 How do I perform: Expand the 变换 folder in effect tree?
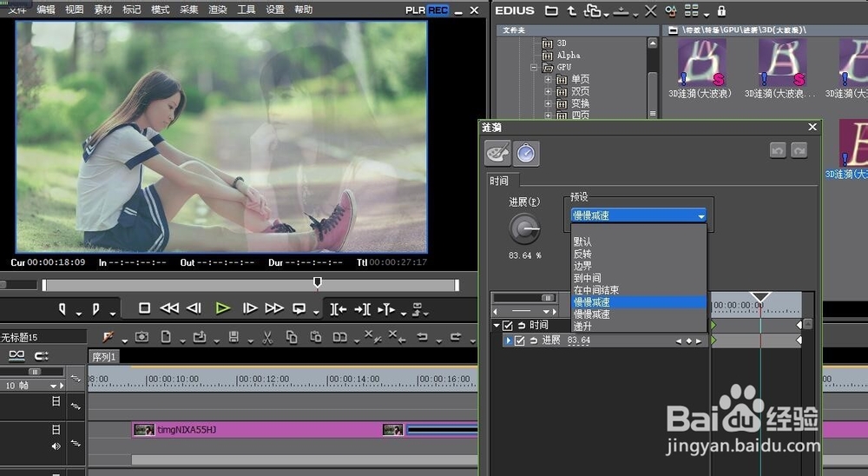click(548, 103)
